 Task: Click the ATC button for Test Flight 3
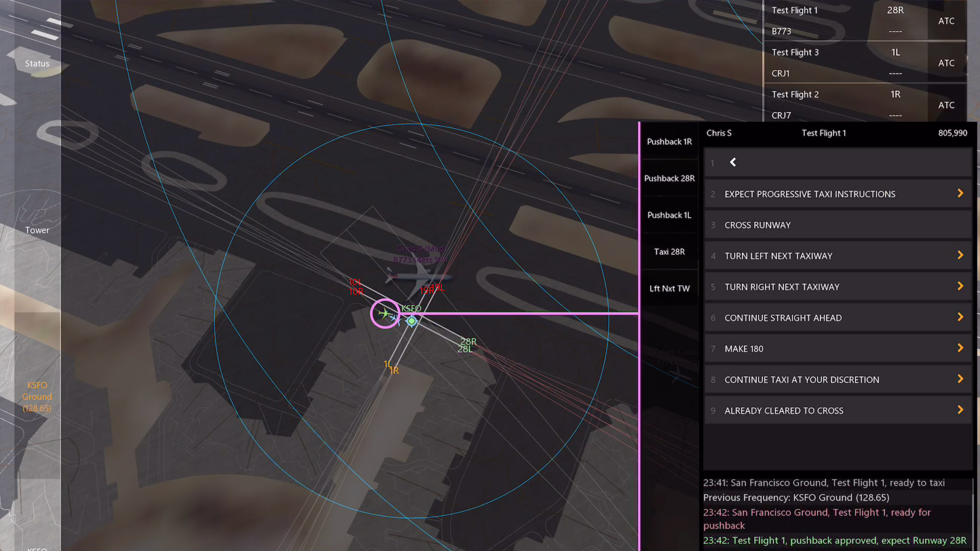pyautogui.click(x=946, y=63)
